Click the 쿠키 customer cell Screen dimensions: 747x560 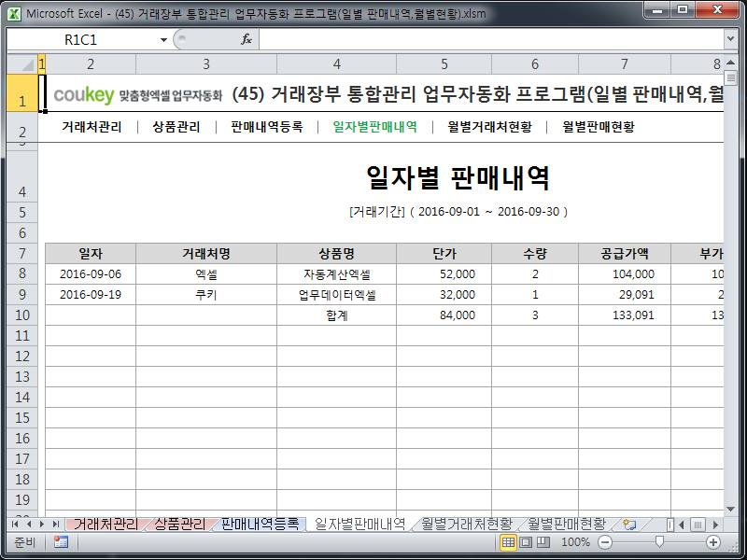pyautogui.click(x=206, y=295)
